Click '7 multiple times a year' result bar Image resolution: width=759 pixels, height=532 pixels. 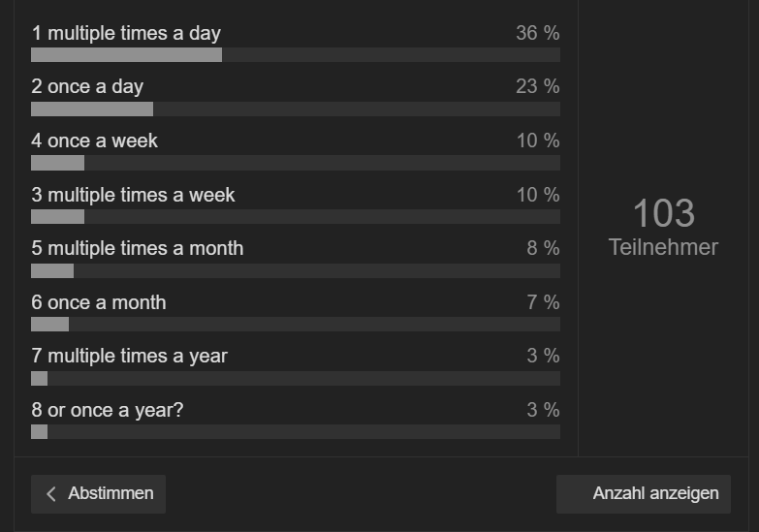point(296,378)
